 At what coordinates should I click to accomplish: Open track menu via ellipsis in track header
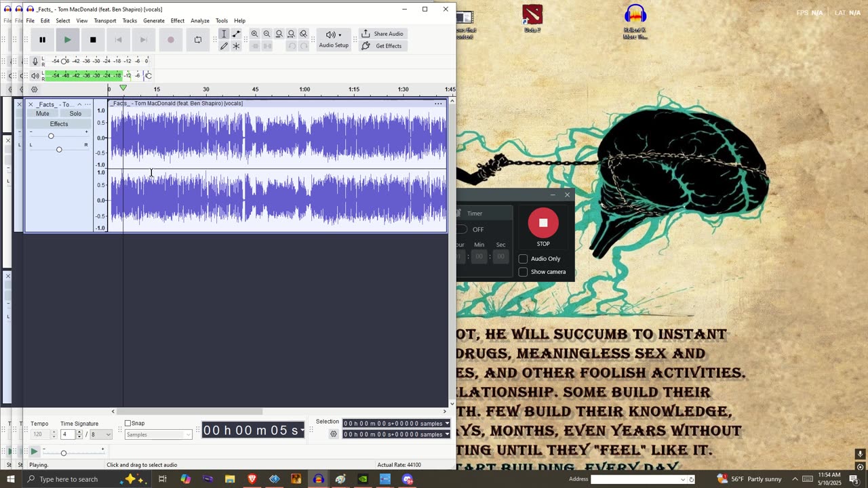87,104
